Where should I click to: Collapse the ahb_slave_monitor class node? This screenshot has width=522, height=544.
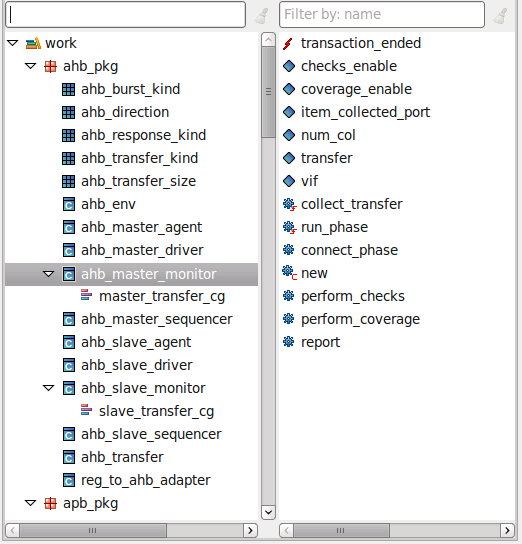click(x=49, y=388)
